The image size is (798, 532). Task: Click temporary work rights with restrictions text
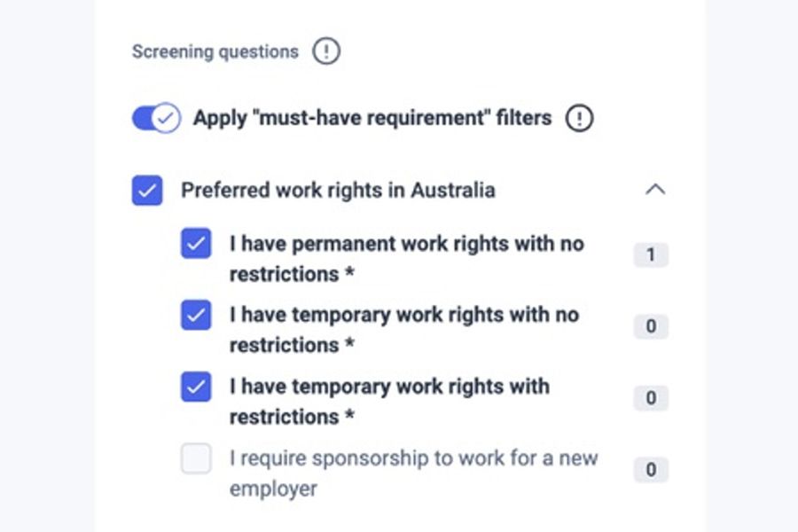pyautogui.click(x=389, y=401)
